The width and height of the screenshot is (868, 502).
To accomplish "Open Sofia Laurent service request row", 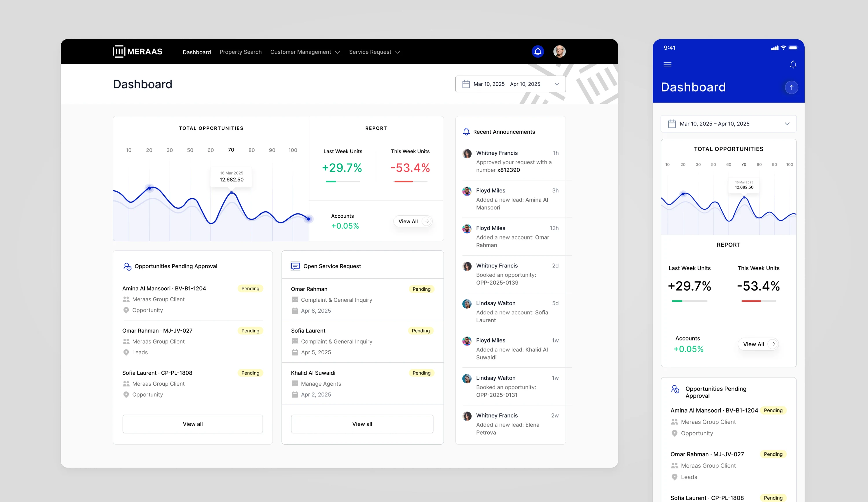I will (x=362, y=341).
